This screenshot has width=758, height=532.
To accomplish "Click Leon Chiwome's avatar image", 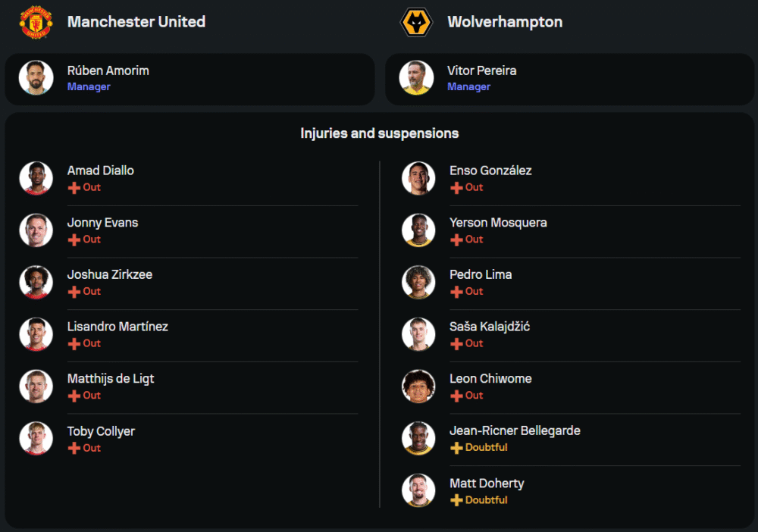I will (418, 386).
